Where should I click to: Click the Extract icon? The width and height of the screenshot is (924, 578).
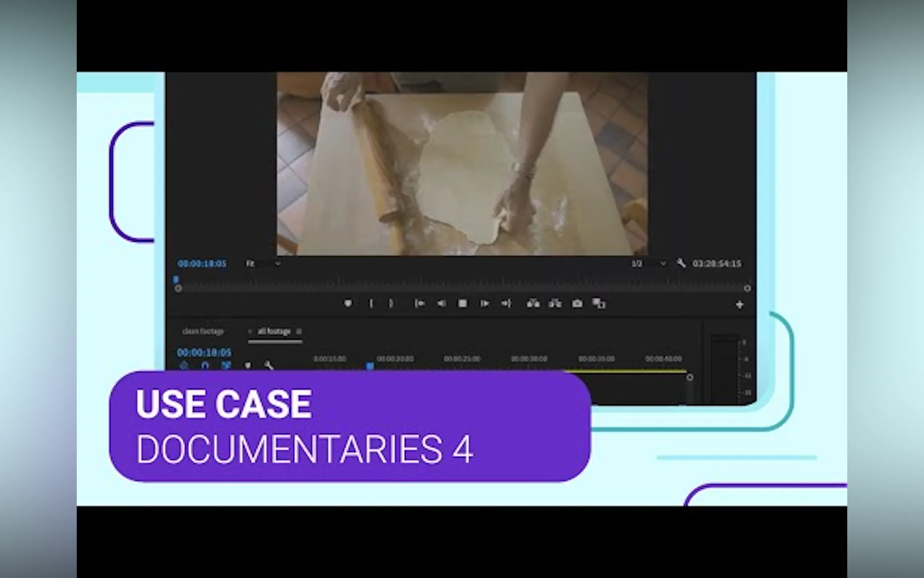pos(555,304)
